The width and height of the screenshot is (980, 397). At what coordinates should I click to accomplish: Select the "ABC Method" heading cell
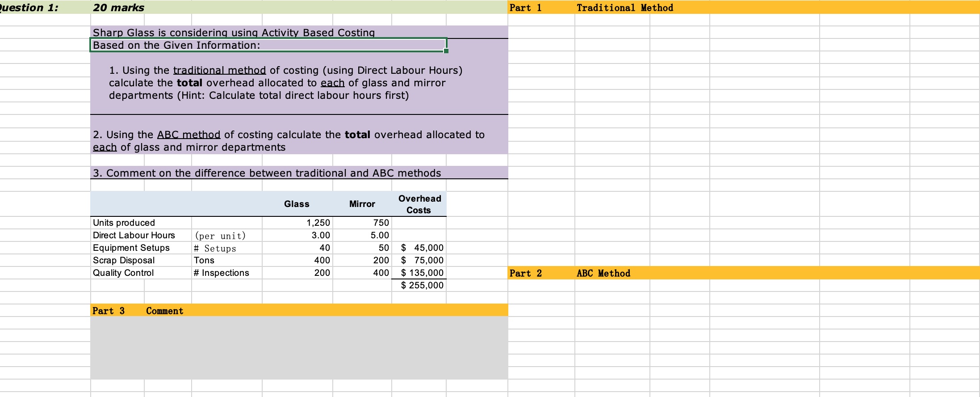pos(603,273)
